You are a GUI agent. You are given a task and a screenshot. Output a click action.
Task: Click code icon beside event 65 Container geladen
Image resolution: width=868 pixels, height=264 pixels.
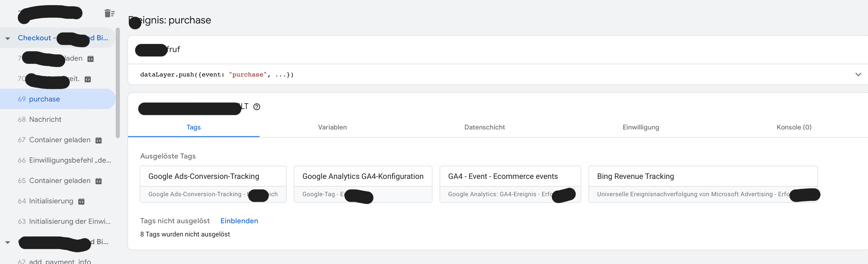(99, 181)
